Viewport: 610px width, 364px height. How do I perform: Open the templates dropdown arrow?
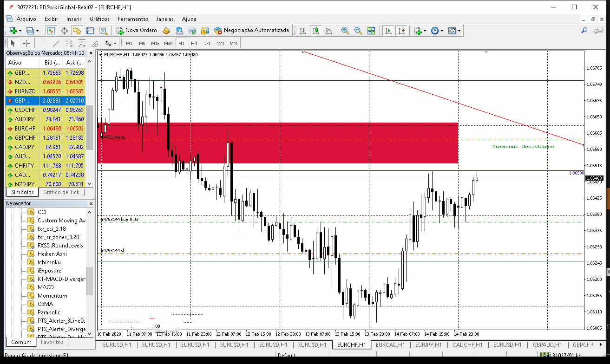(459, 31)
